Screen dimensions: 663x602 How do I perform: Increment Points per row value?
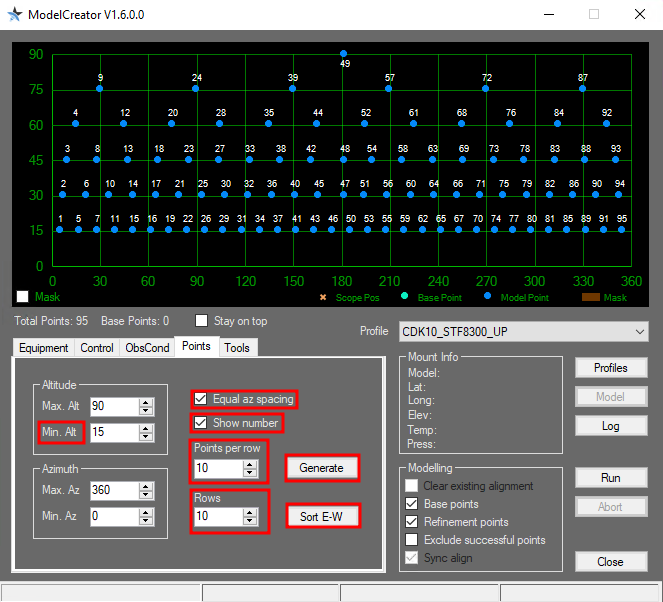[x=251, y=463]
